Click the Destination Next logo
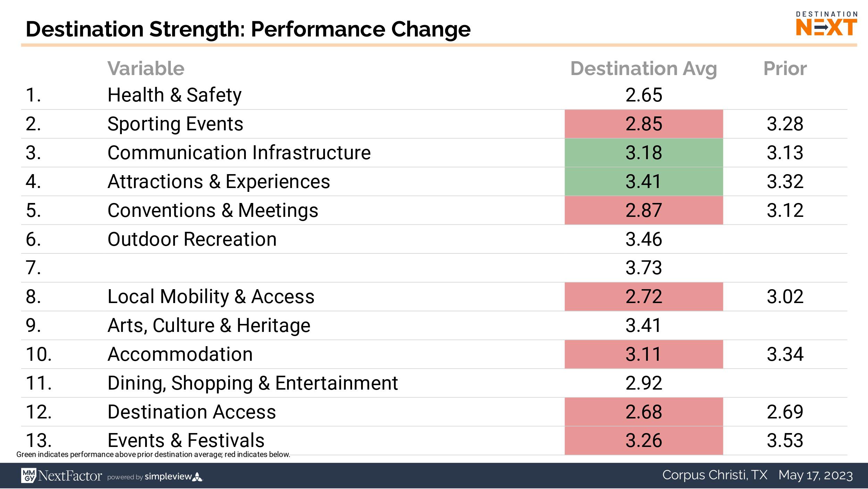Viewport: 868px width, 489px height. [x=826, y=24]
